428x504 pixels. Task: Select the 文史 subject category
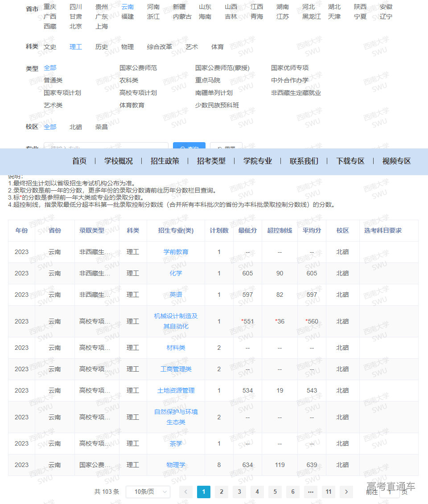click(50, 46)
